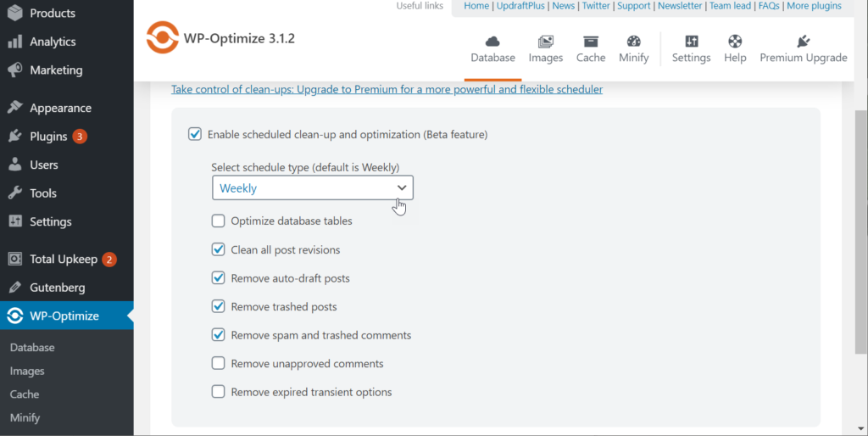Open the Weekly schedule type dropdown
This screenshot has height=436, width=868.
(x=312, y=188)
